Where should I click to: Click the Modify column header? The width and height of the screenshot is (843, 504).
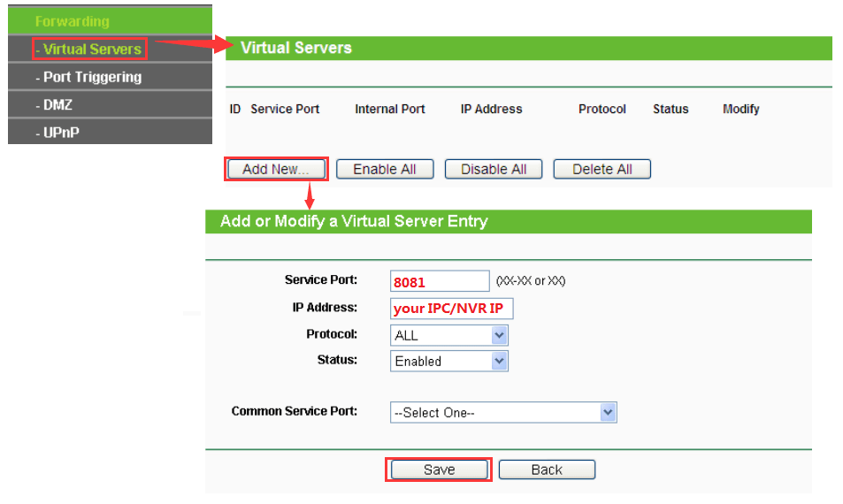(741, 109)
